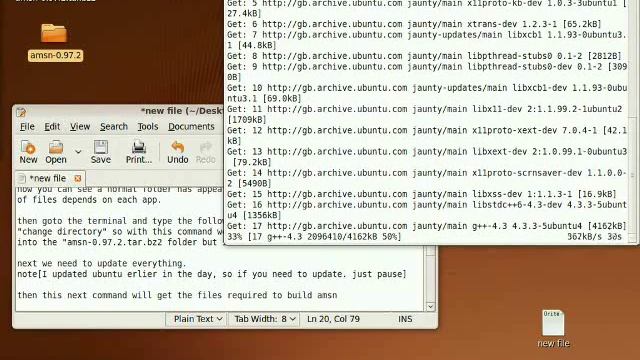Open the Plain Text language dropdown
Image resolution: width=640 pixels, height=360 pixels.
198,319
